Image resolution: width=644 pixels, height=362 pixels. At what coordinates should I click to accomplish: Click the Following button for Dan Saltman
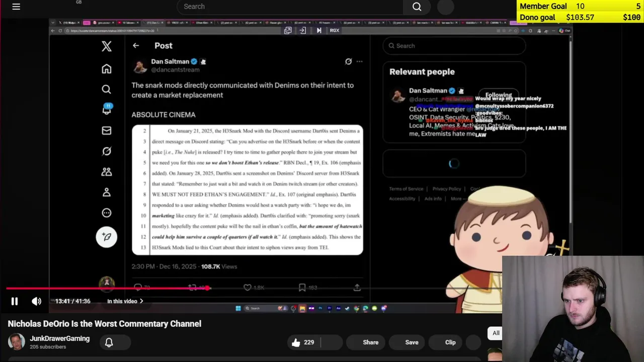tap(498, 95)
